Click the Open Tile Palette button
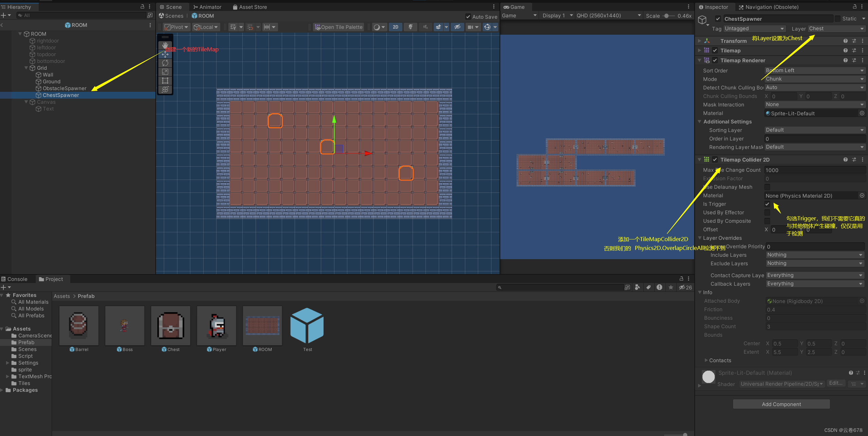The height and width of the screenshot is (436, 868). coord(338,27)
